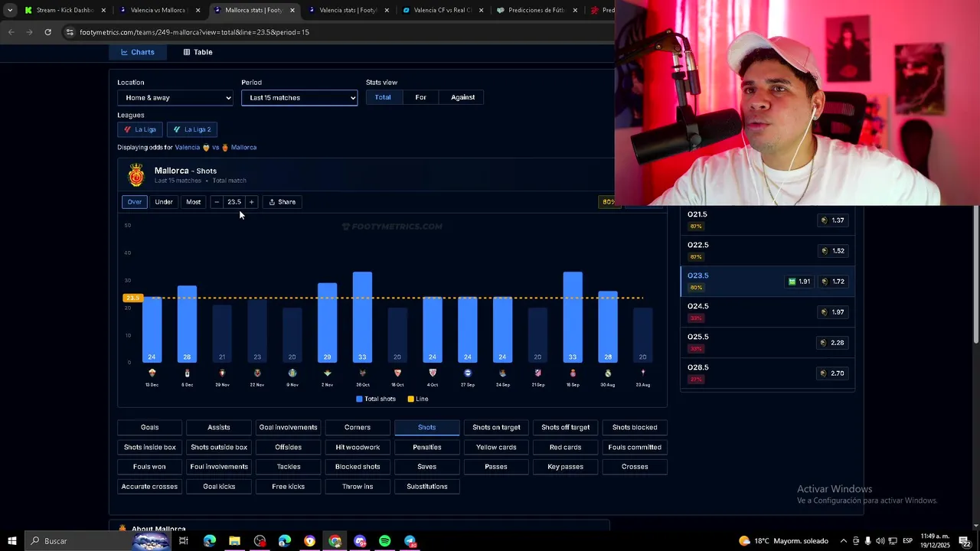
Task: Select the Goals stat button
Action: [149, 427]
